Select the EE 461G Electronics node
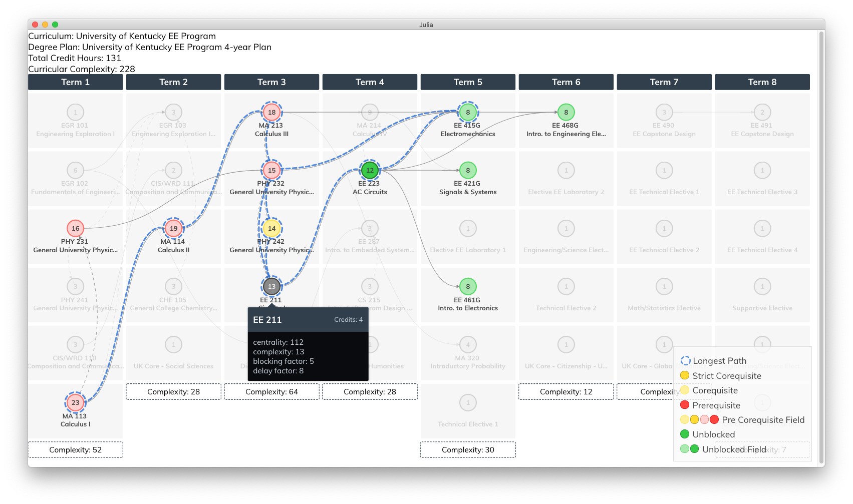Image resolution: width=853 pixels, height=504 pixels. 468,286
